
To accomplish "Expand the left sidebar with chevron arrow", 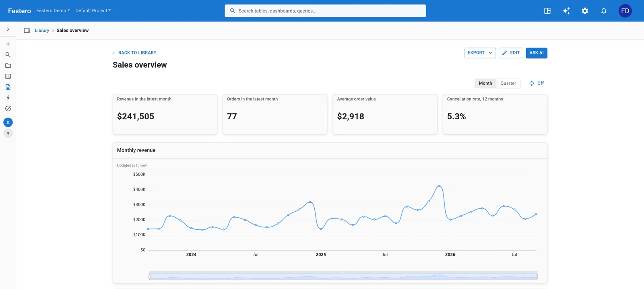I will 8,29.
